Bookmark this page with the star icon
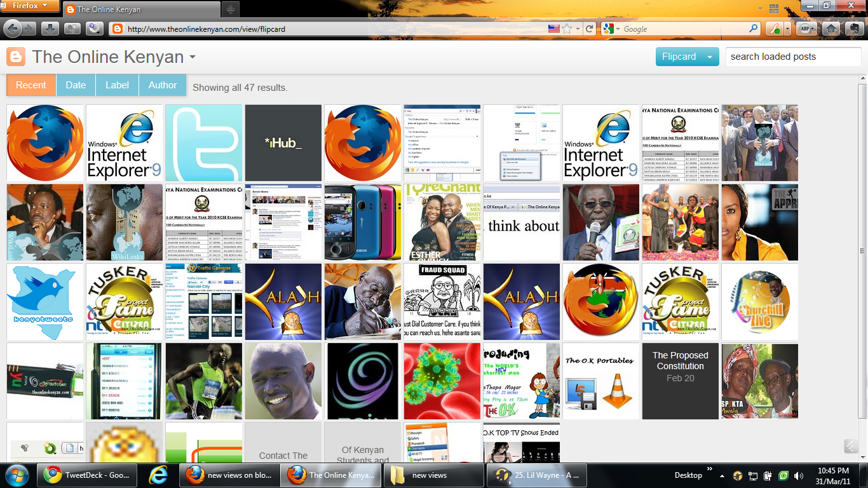Image resolution: width=868 pixels, height=488 pixels. pyautogui.click(x=567, y=29)
